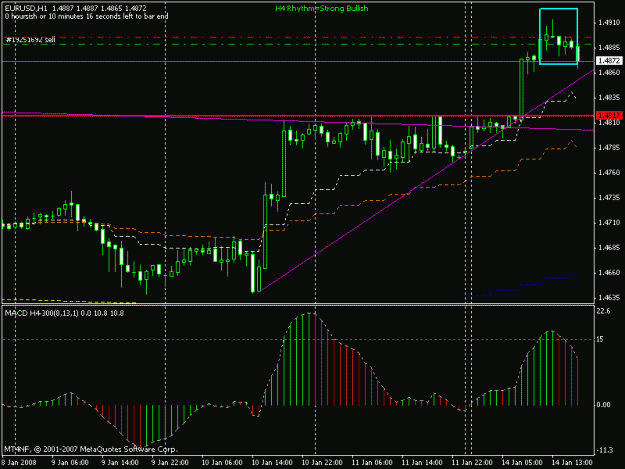Click the '9 Jan 14:00' time axis label

click(x=120, y=463)
